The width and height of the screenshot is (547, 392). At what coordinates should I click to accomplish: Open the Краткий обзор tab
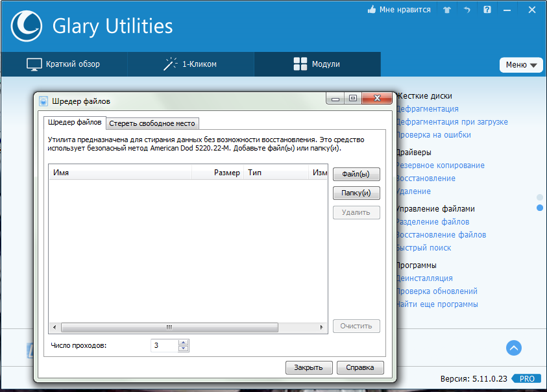[x=64, y=64]
